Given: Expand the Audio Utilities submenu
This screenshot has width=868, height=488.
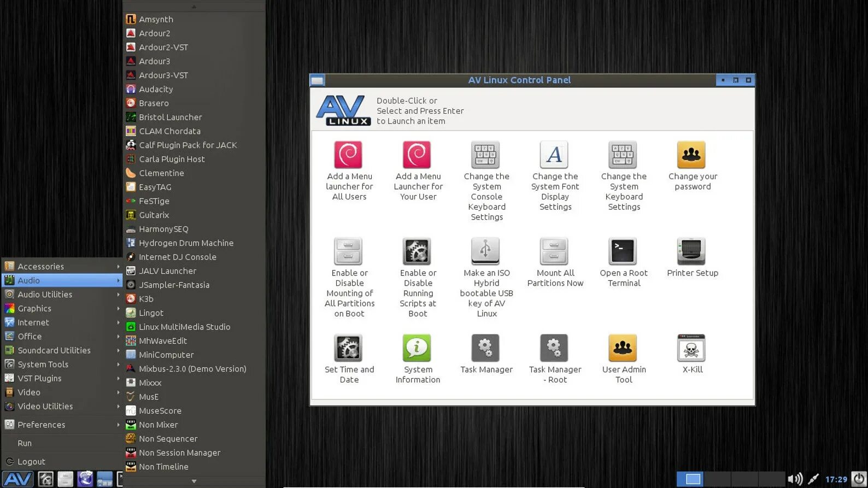Looking at the screenshot, I should pyautogui.click(x=62, y=294).
